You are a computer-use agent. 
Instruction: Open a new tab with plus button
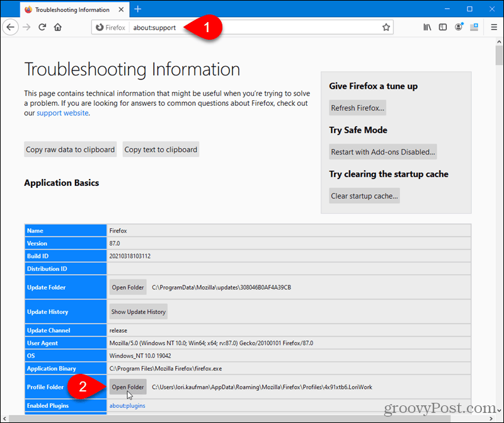tap(137, 9)
